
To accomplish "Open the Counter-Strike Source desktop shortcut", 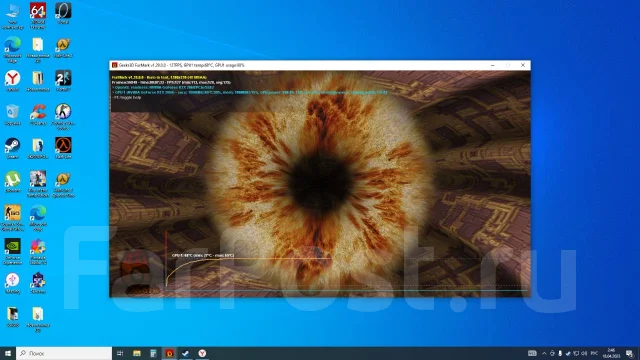I will pos(63,117).
